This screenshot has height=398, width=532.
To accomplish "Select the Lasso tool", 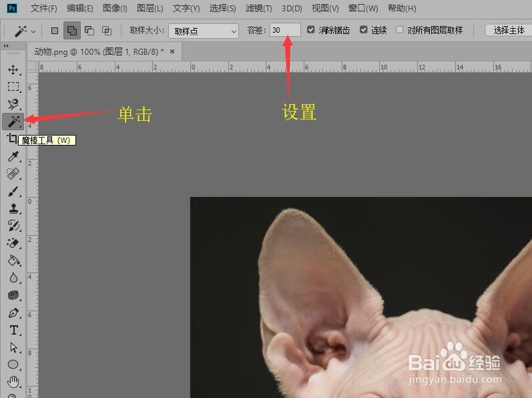I will (x=13, y=104).
